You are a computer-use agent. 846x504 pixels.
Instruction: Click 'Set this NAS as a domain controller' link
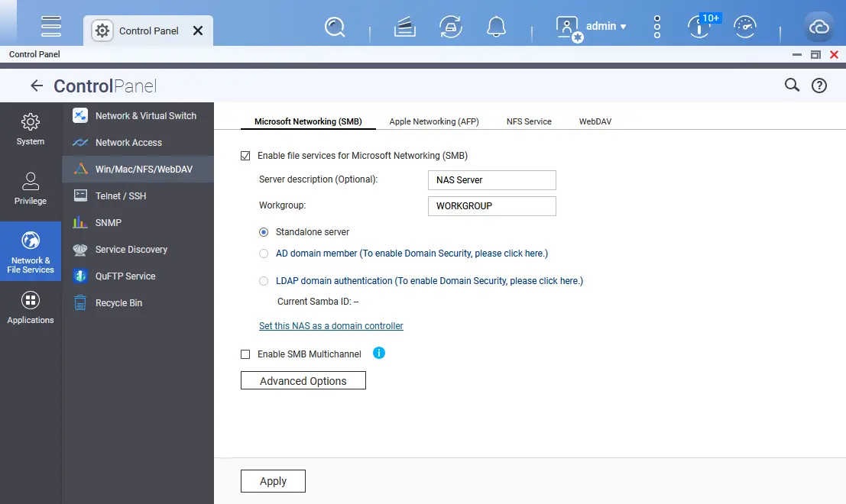tap(331, 325)
